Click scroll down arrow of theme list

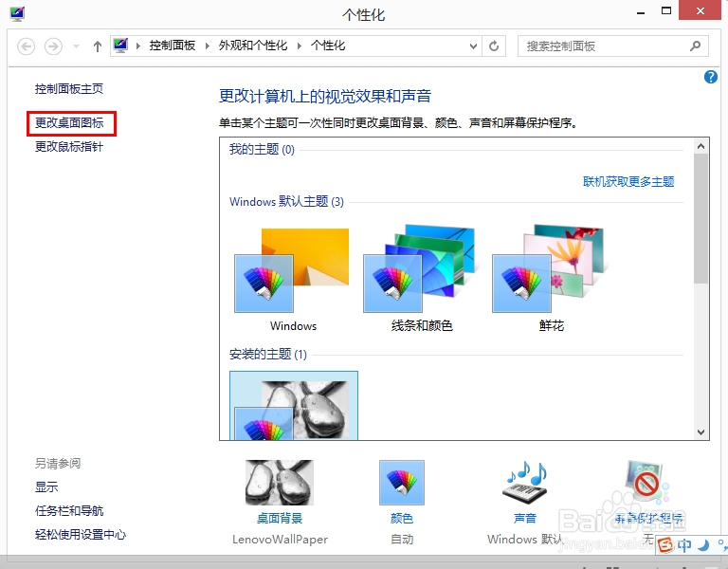coord(701,432)
